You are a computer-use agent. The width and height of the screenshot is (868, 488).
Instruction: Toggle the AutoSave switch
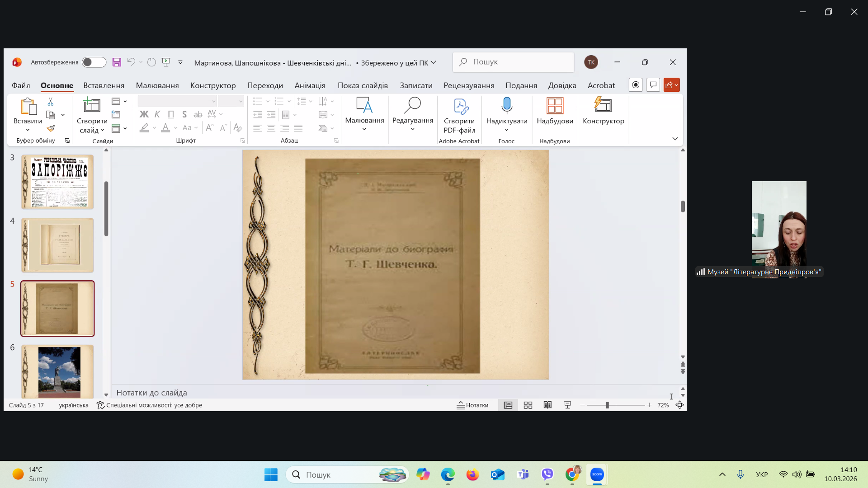[x=94, y=62]
